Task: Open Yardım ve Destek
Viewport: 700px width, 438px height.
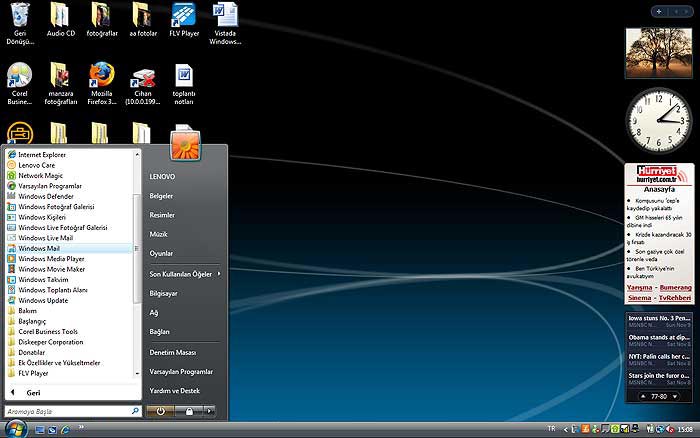Action: 175,391
